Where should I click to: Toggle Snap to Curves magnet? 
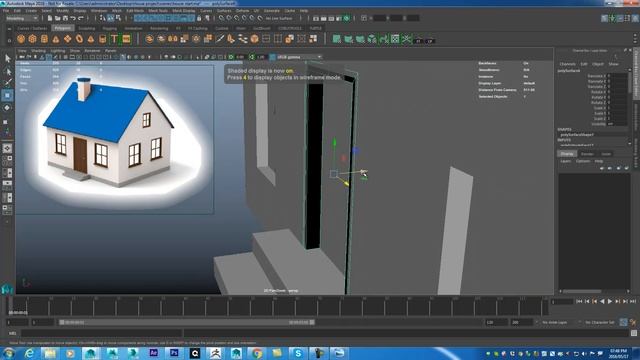[x=229, y=18]
